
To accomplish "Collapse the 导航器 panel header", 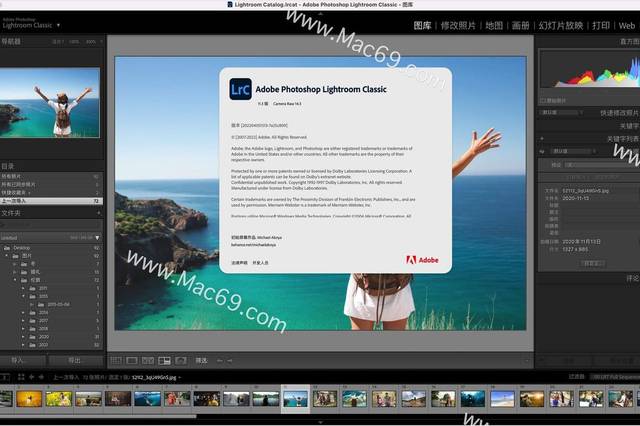I will click(x=11, y=42).
